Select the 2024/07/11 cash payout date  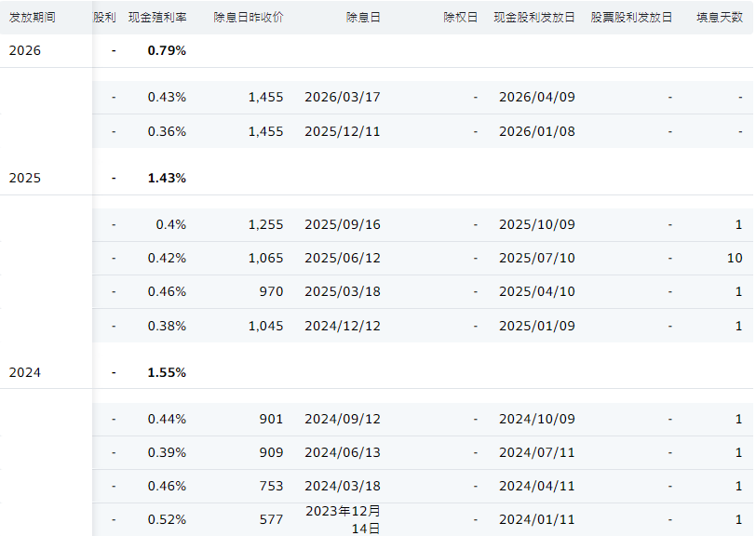pos(536,452)
